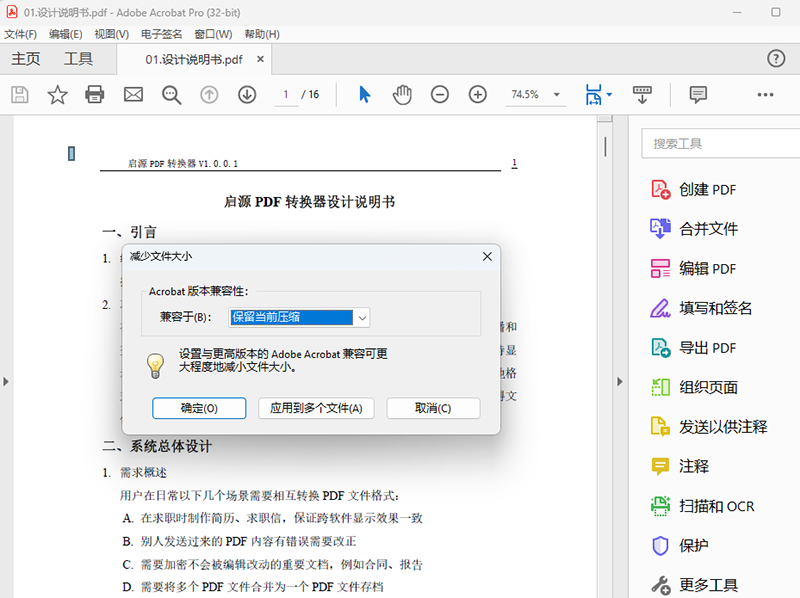Open the 编辑(E) menu

click(x=65, y=34)
